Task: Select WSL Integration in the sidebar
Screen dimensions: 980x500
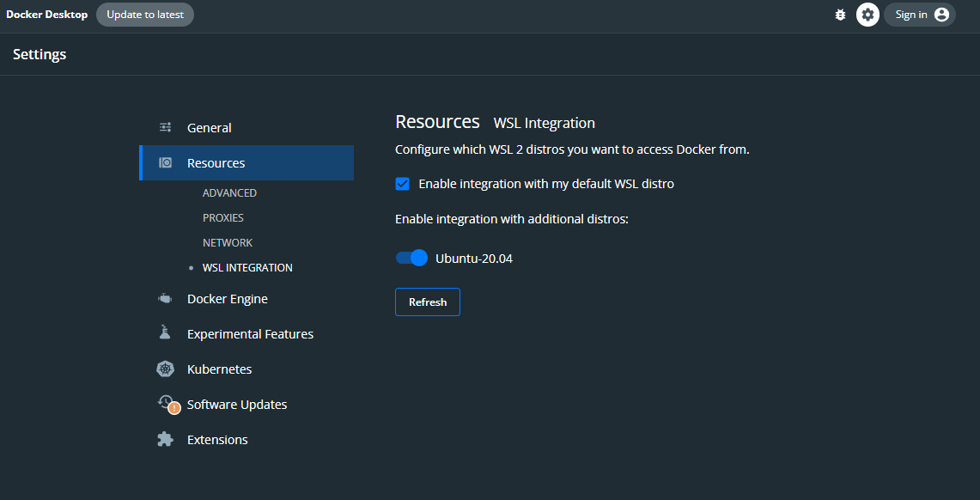Action: [x=247, y=268]
